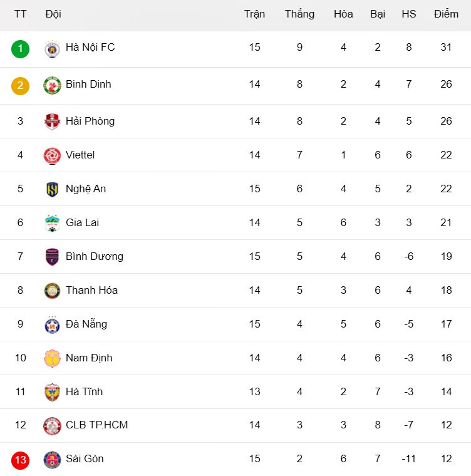
Task: Click the Gia Lai club logo
Action: pos(52,223)
